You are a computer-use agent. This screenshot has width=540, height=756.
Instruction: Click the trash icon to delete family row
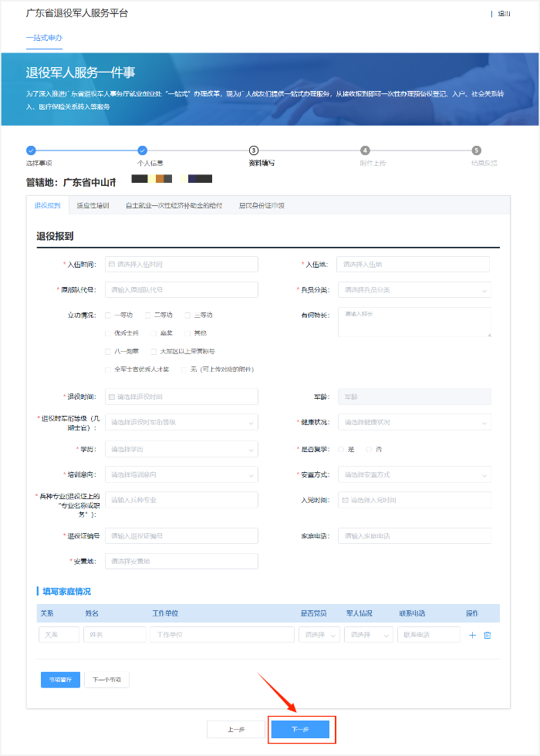click(x=487, y=635)
